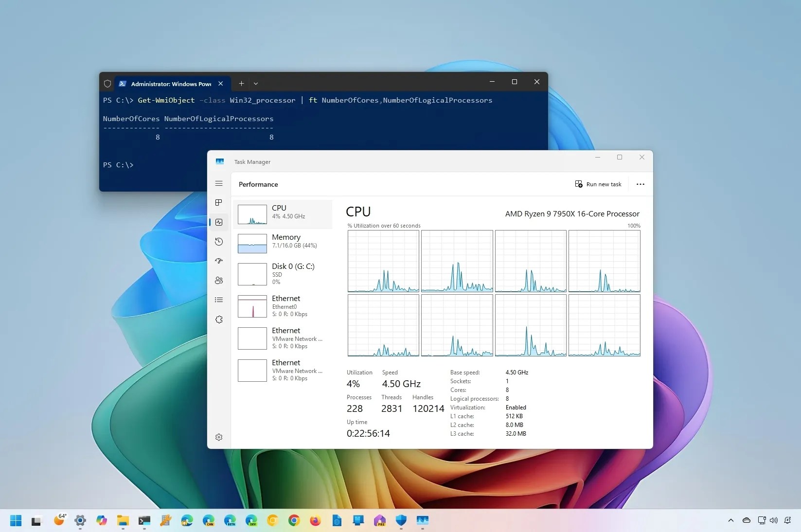
Task: Select the App history sidebar icon
Action: (218, 242)
